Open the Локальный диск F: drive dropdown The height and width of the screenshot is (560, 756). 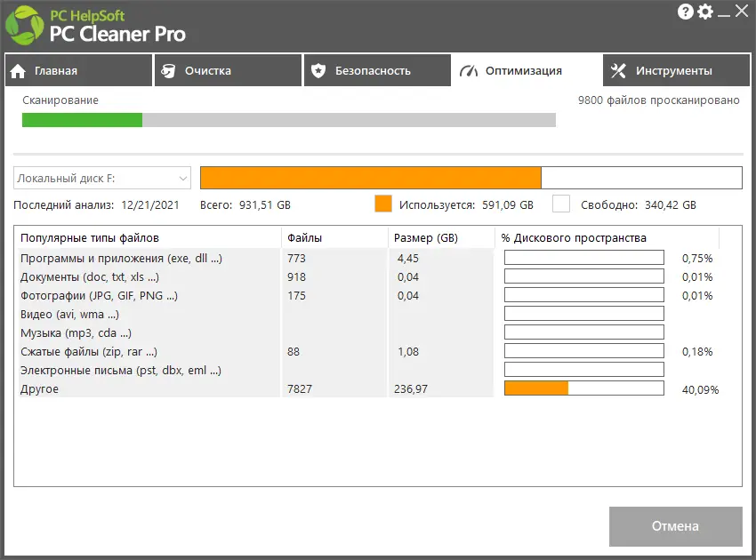(x=102, y=178)
